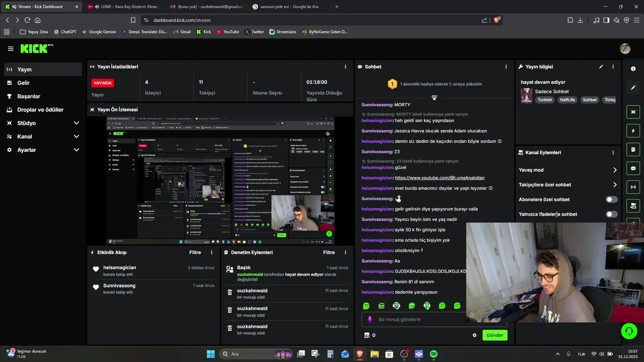Screen dimensions: 644x362
Task: Click the Brave Shields lion icon
Action: pyautogui.click(x=497, y=20)
